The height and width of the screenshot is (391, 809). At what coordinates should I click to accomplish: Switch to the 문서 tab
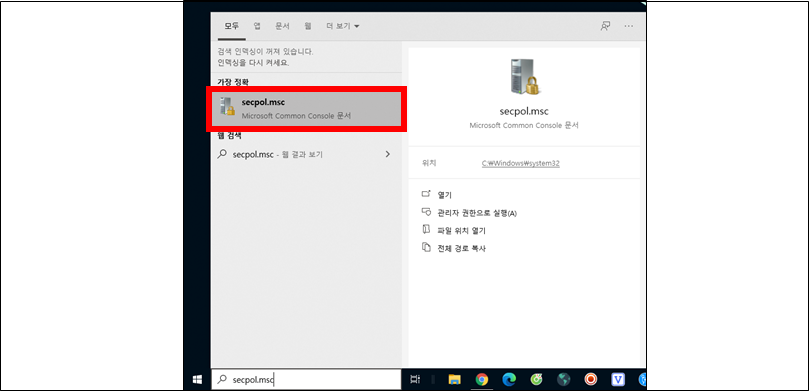(282, 26)
